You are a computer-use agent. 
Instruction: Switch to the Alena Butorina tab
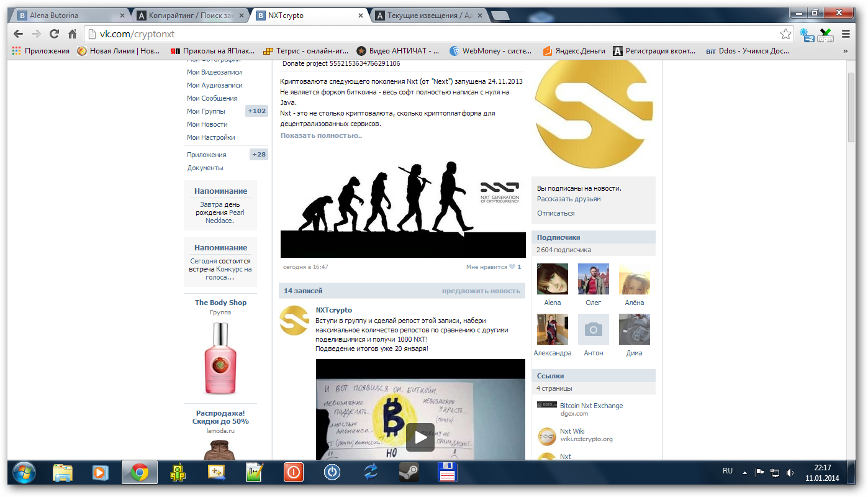coord(70,16)
